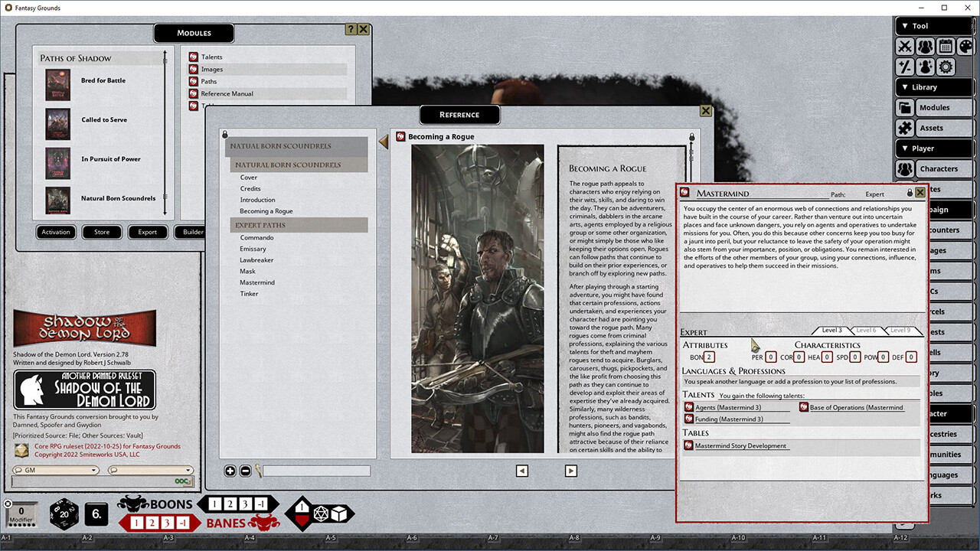Click the d20 die icon

[64, 514]
